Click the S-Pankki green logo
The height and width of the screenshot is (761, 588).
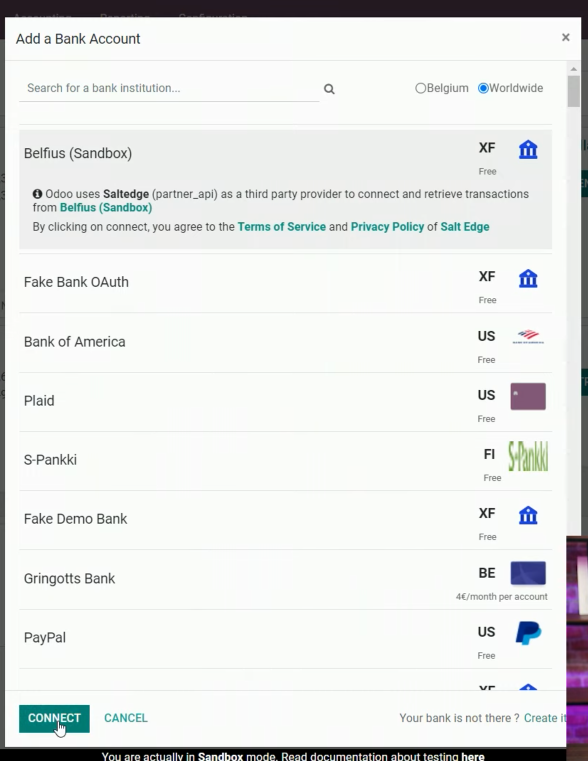click(528, 456)
